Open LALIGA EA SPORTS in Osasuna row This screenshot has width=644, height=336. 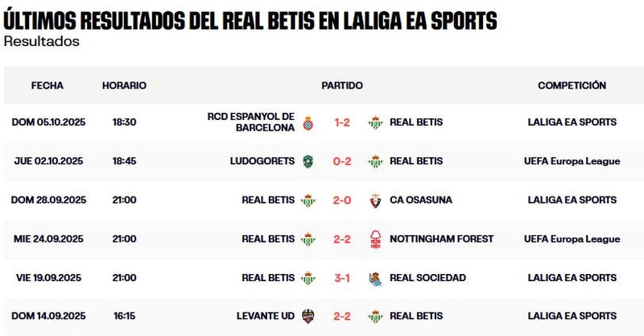pyautogui.click(x=572, y=200)
